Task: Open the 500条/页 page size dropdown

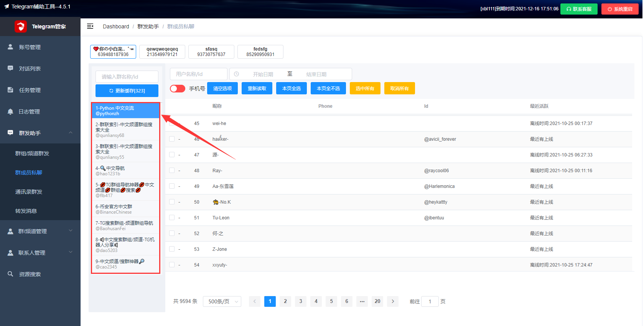Action: [222, 301]
